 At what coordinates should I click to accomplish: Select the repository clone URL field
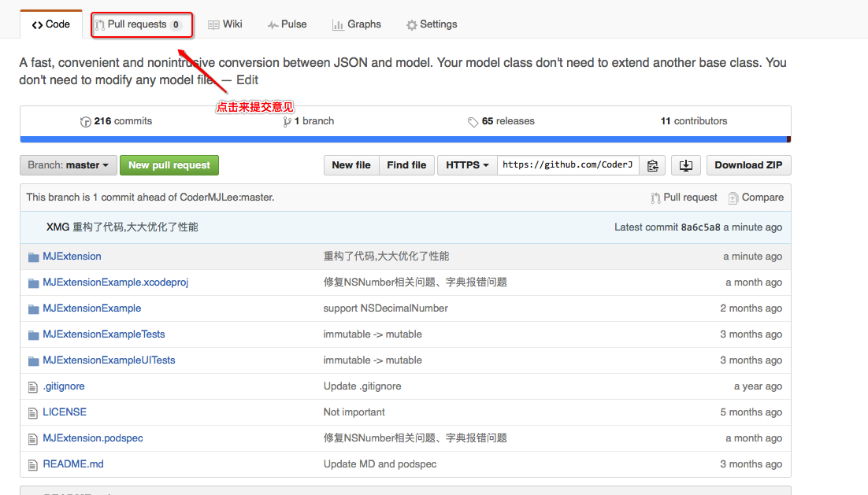568,165
